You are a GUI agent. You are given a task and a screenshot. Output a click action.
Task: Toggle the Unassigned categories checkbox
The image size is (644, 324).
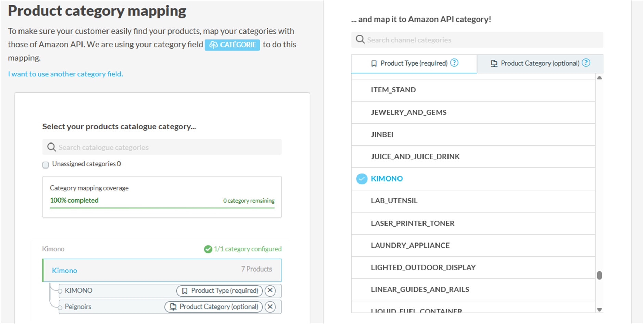click(x=46, y=165)
